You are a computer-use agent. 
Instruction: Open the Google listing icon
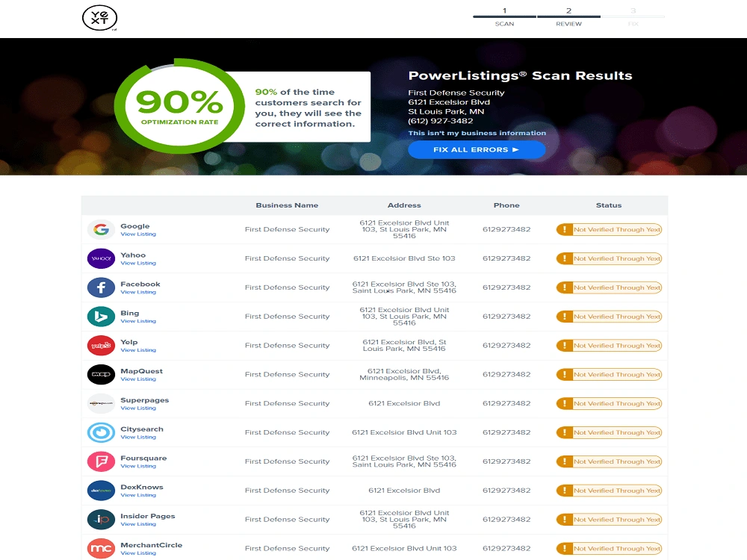(101, 229)
